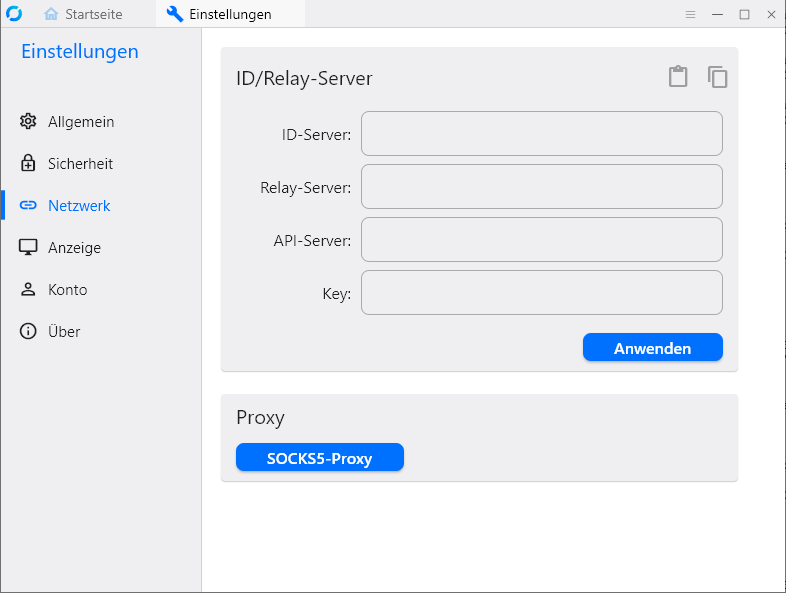786x593 pixels.
Task: Open the SOCKS5-Proxy settings button
Action: coord(319,458)
